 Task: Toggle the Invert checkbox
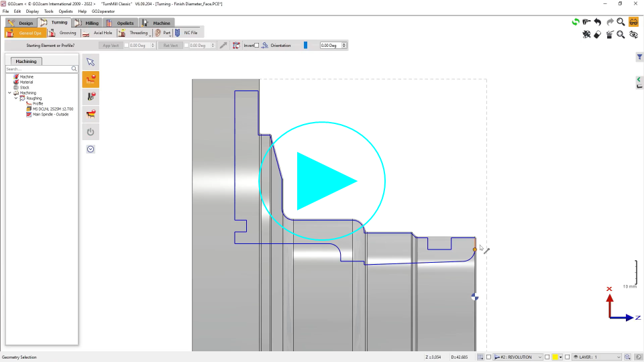[x=256, y=46]
